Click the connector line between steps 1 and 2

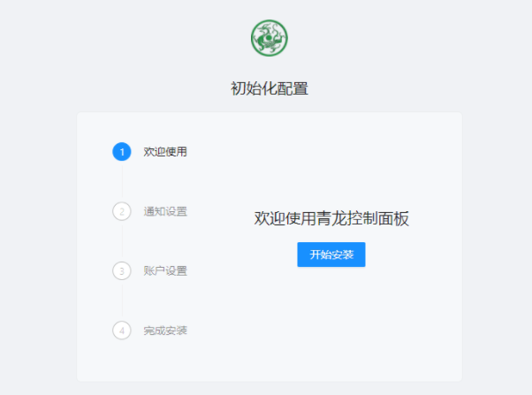(122, 181)
